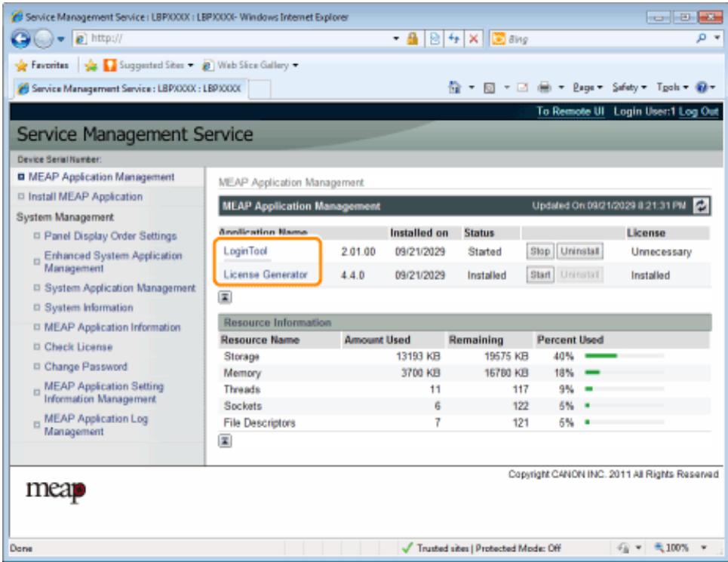Go to the Home page icon

455,87
